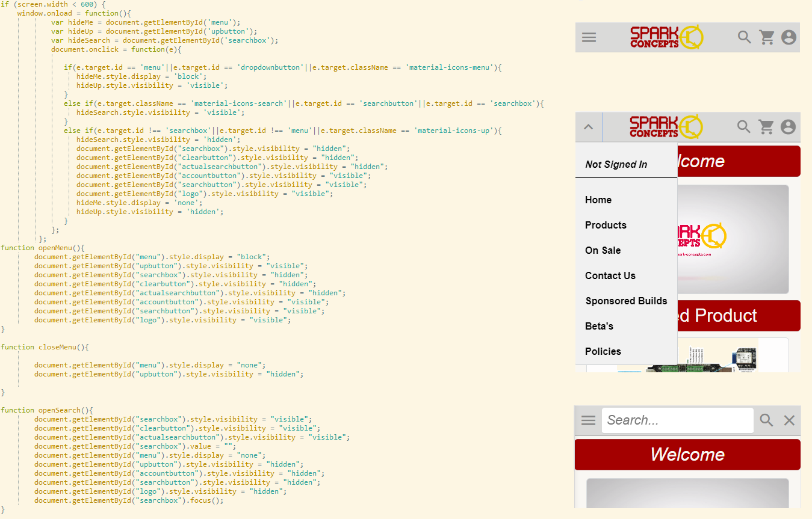Image resolution: width=812 pixels, height=519 pixels.
Task: Click the Spark Concepts logo in the top mockup
Action: coord(666,37)
